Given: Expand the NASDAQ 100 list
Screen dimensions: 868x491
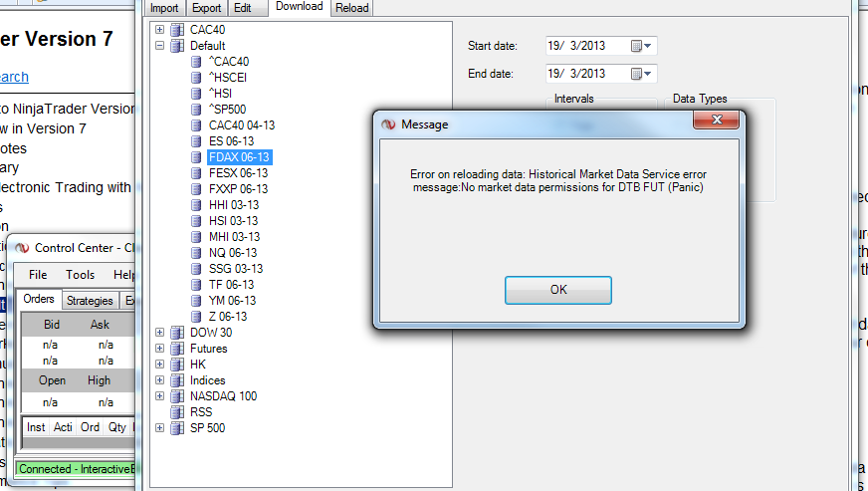Looking at the screenshot, I should point(159,396).
